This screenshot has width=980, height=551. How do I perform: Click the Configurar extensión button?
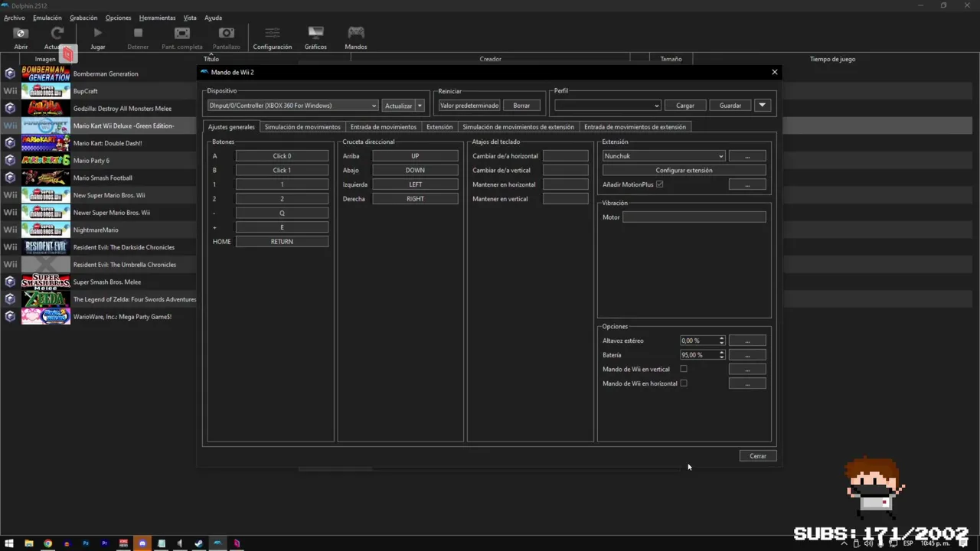(x=684, y=171)
